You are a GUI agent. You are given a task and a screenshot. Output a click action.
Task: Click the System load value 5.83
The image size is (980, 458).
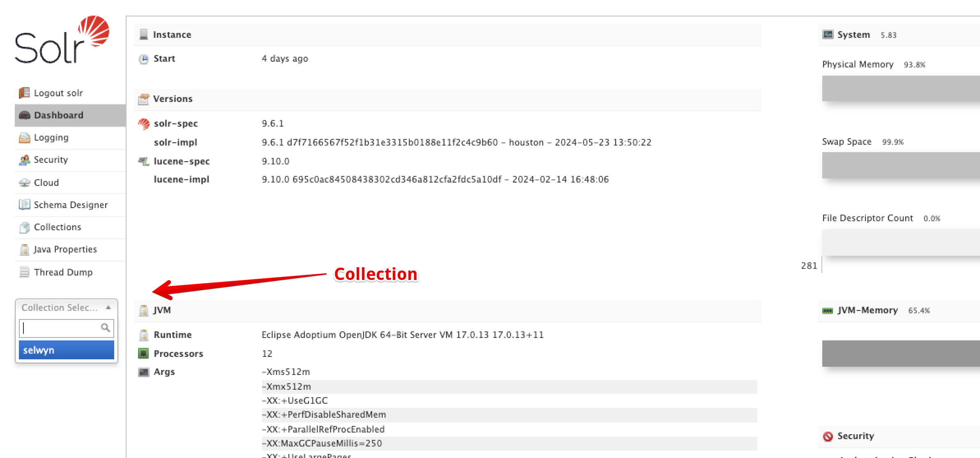pyautogui.click(x=888, y=35)
